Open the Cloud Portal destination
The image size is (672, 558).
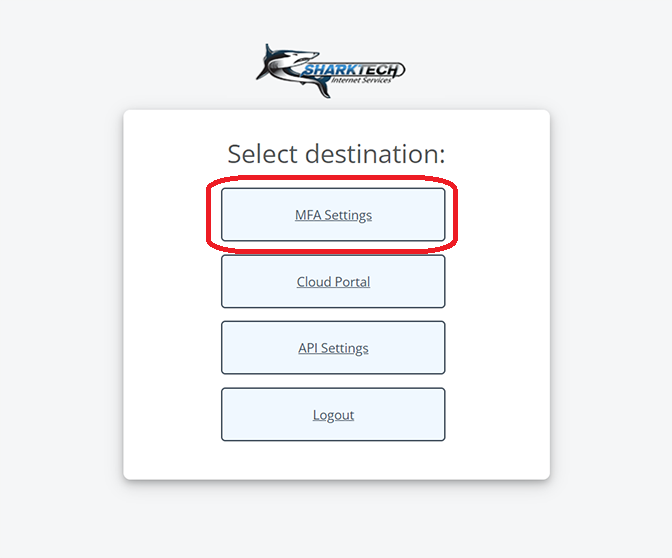(x=333, y=282)
